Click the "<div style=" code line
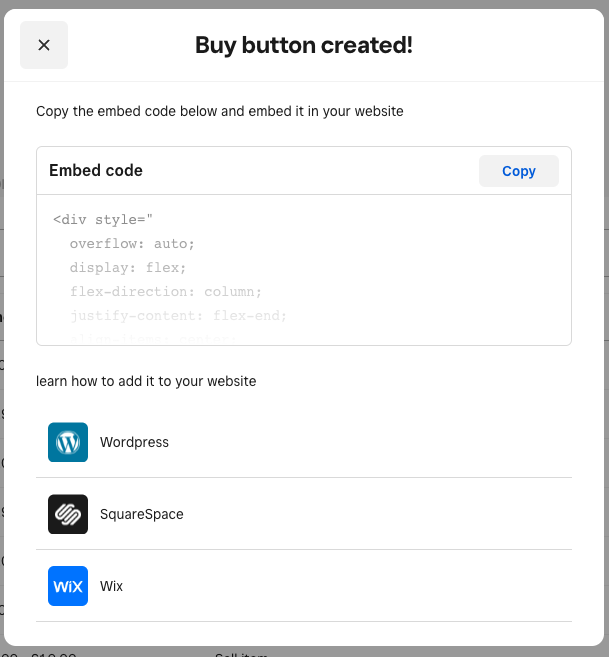Screen dimensions: 609x657 [x=103, y=220]
